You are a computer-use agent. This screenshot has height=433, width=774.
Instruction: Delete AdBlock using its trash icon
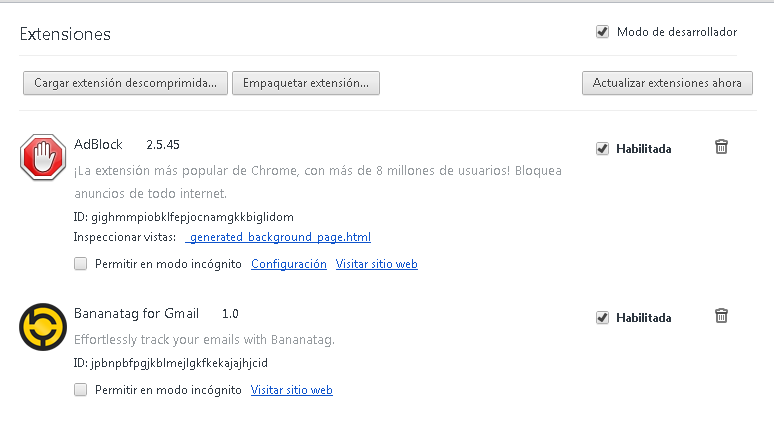click(x=721, y=147)
